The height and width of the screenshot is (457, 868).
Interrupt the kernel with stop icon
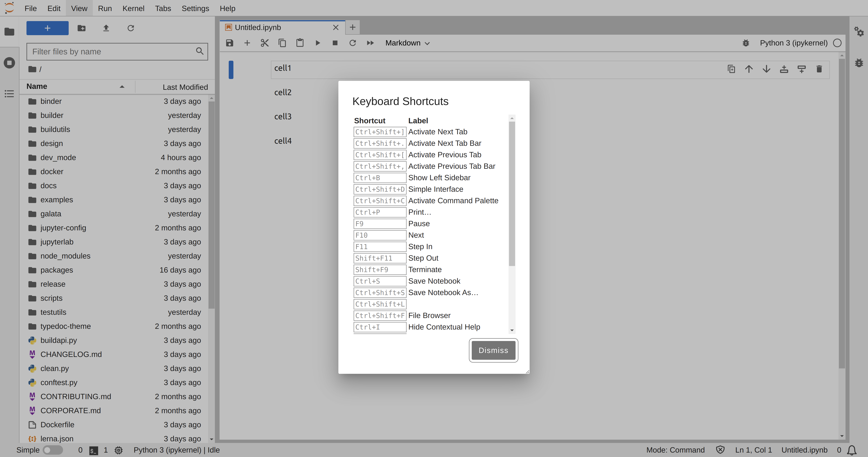click(x=335, y=43)
